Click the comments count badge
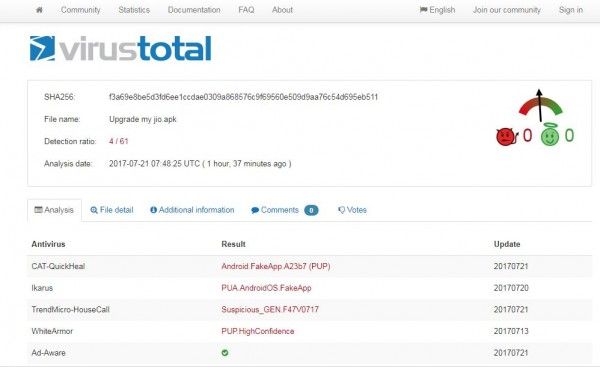This screenshot has height=367, width=600. [311, 210]
